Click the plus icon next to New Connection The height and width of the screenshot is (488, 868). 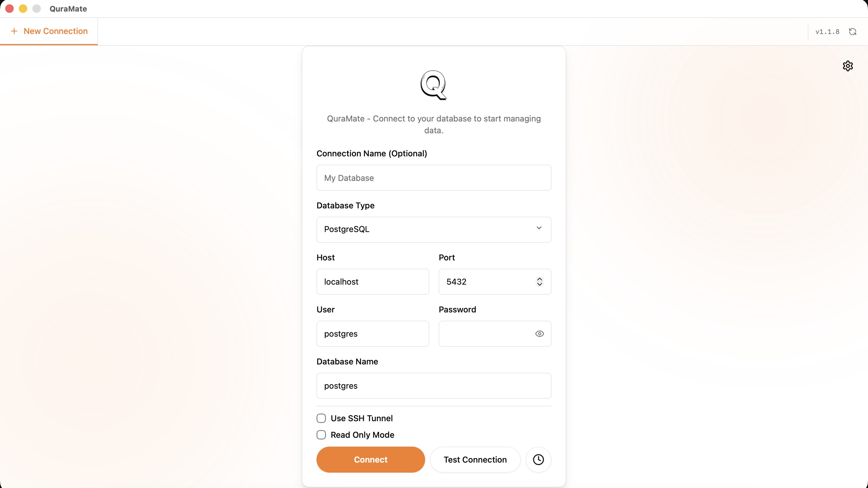(14, 31)
